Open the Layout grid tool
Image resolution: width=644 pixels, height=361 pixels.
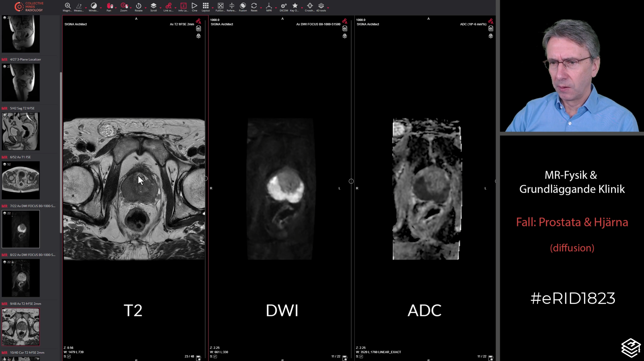coord(206,7)
